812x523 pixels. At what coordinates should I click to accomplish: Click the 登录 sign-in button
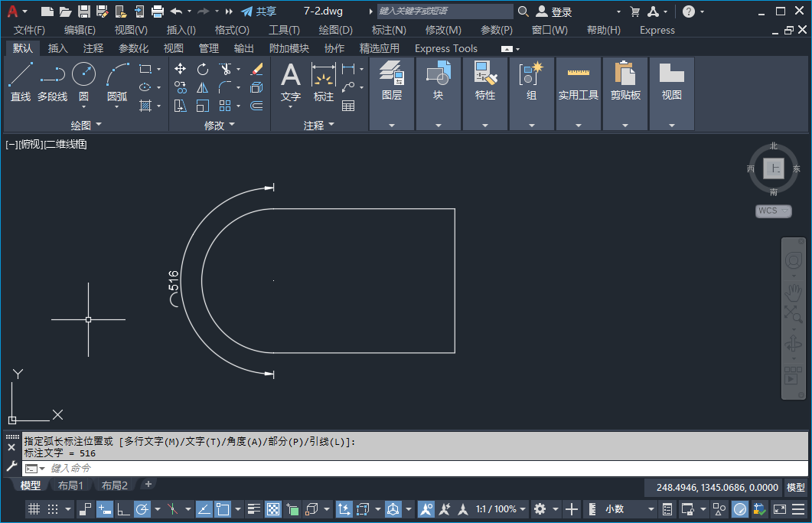tap(561, 11)
